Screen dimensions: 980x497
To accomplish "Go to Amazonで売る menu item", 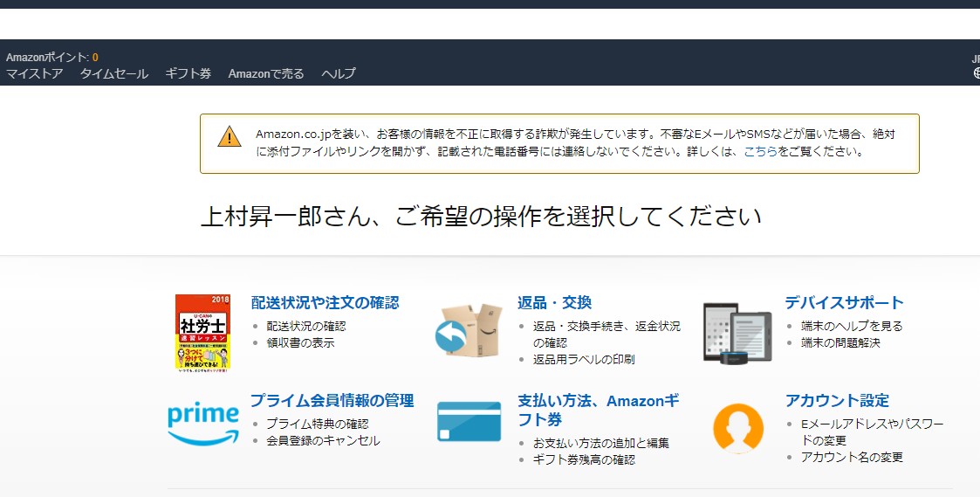I will pyautogui.click(x=266, y=73).
